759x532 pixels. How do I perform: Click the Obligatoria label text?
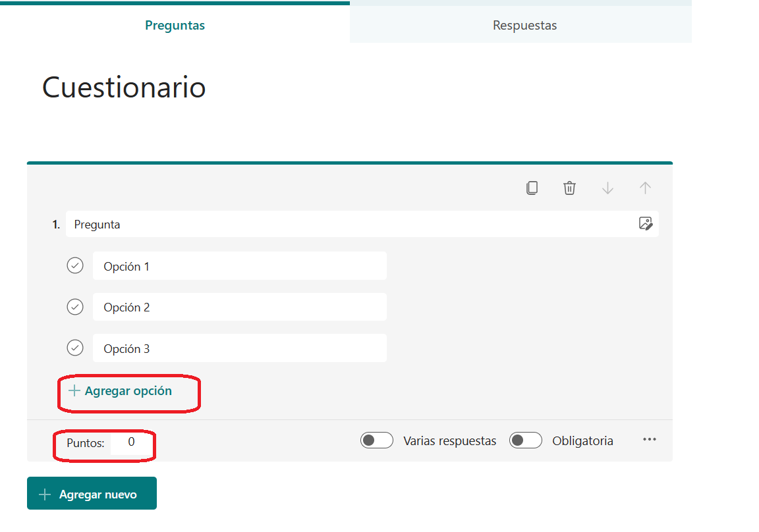[x=583, y=440]
